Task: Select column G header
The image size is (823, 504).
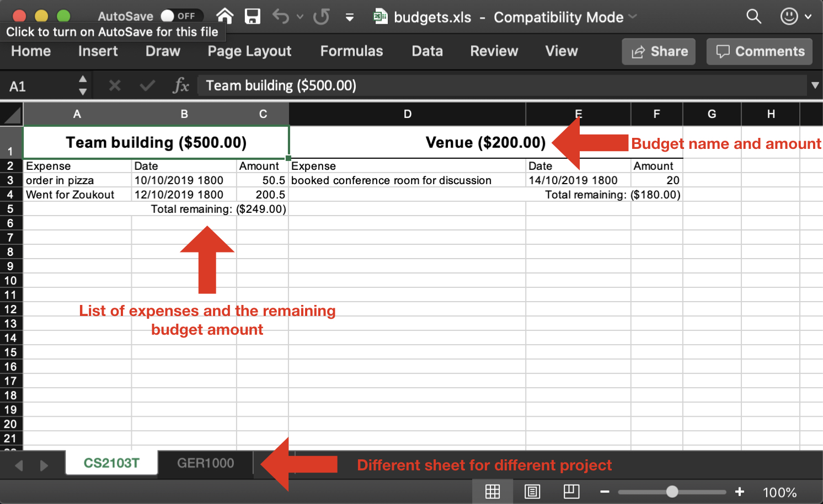Action: pyautogui.click(x=712, y=114)
